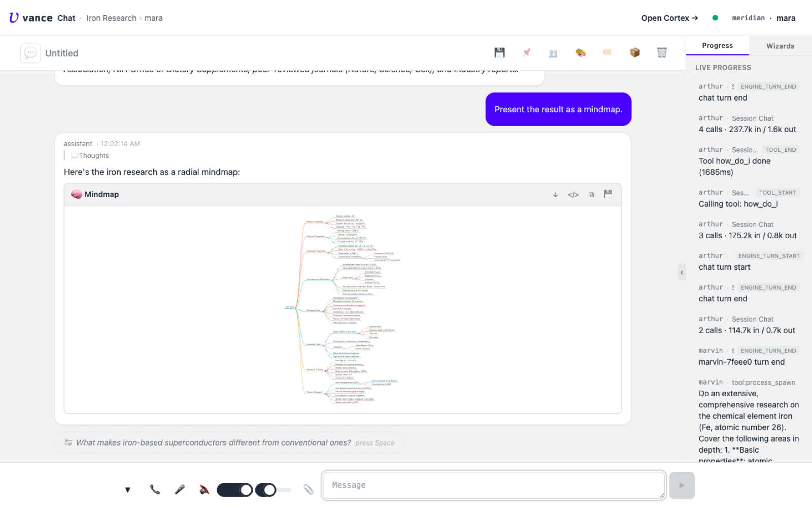The image size is (812, 508).
Task: Open the bottom bar's down triangle dropdown
Action: click(x=128, y=490)
